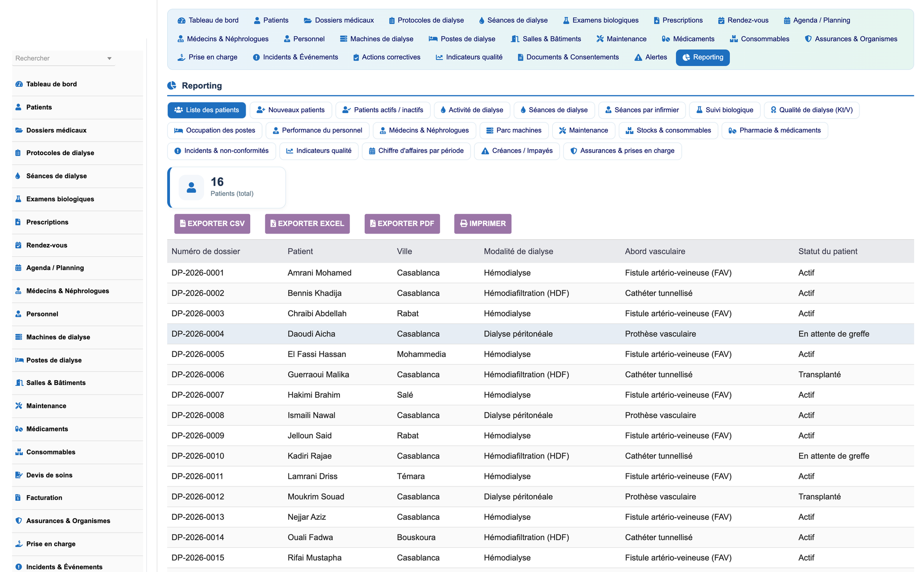Click Salles & Bâtiments in sidebar
The width and height of the screenshot is (924, 572).
77,383
